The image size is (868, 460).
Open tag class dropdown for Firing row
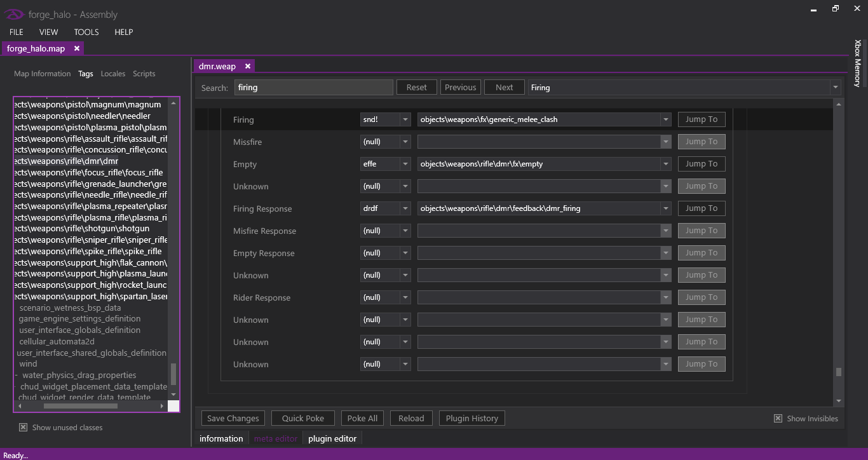click(405, 119)
